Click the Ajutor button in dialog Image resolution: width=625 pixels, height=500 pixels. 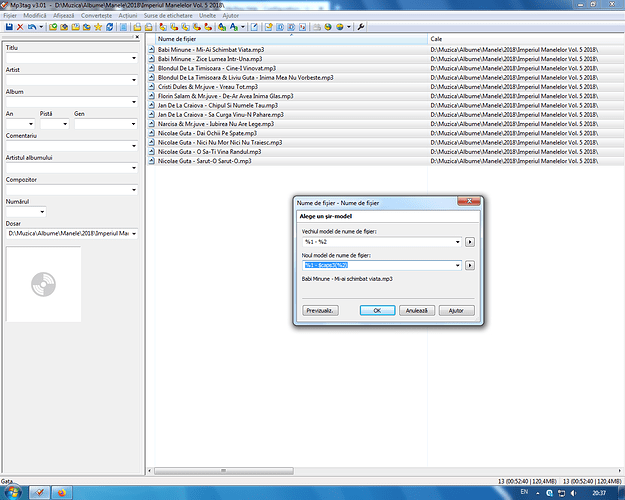click(456, 310)
